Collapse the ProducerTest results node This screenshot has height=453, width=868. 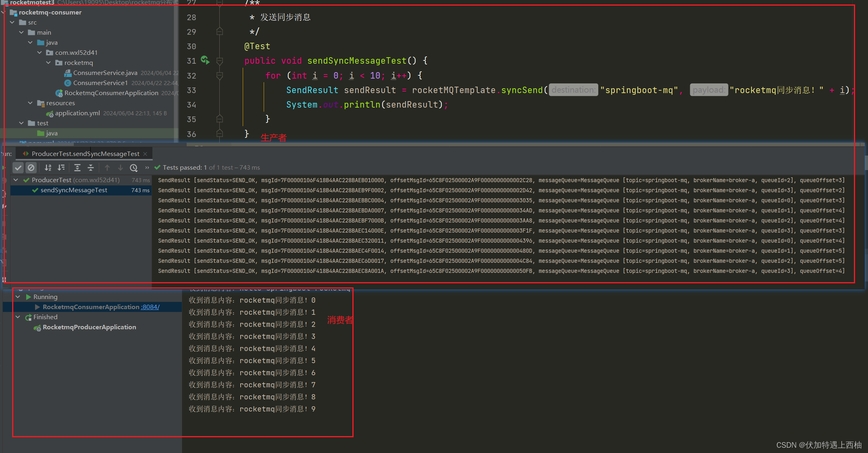(x=16, y=180)
